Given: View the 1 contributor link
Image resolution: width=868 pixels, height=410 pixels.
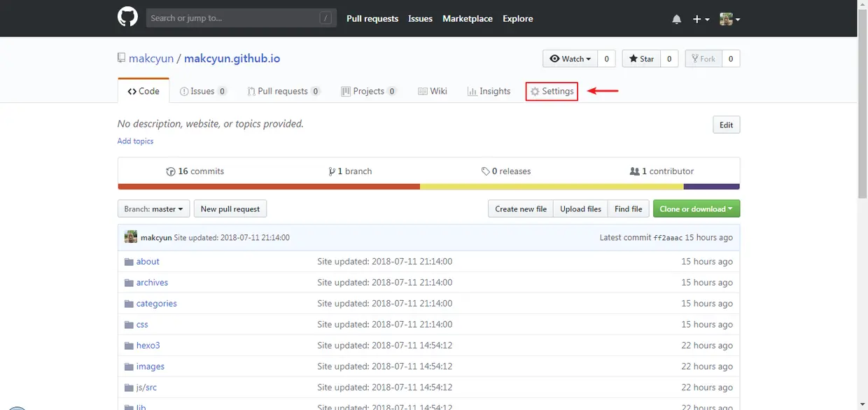Looking at the screenshot, I should [x=661, y=171].
